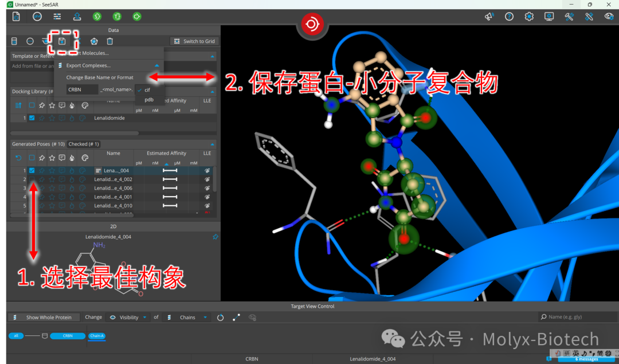Choose the pdb format option

pos(150,100)
